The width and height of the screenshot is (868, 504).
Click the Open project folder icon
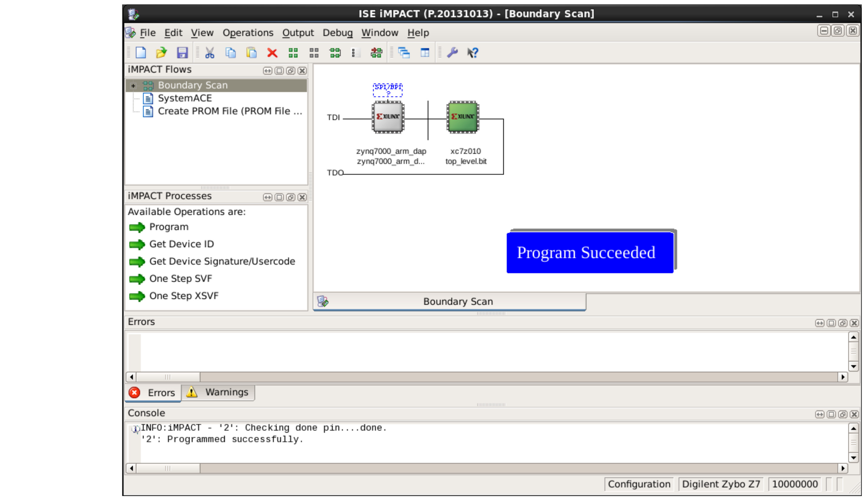click(x=162, y=53)
